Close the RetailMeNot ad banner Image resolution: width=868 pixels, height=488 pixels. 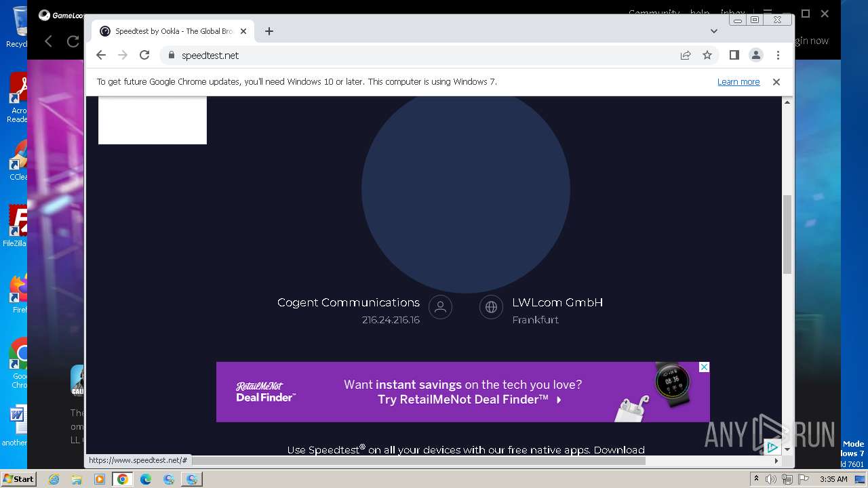pyautogui.click(x=704, y=367)
